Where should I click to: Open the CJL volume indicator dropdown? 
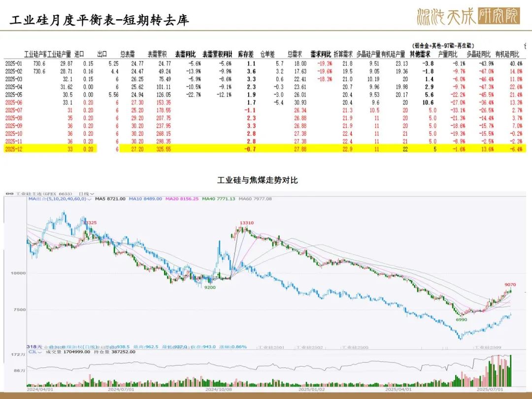pos(35,352)
